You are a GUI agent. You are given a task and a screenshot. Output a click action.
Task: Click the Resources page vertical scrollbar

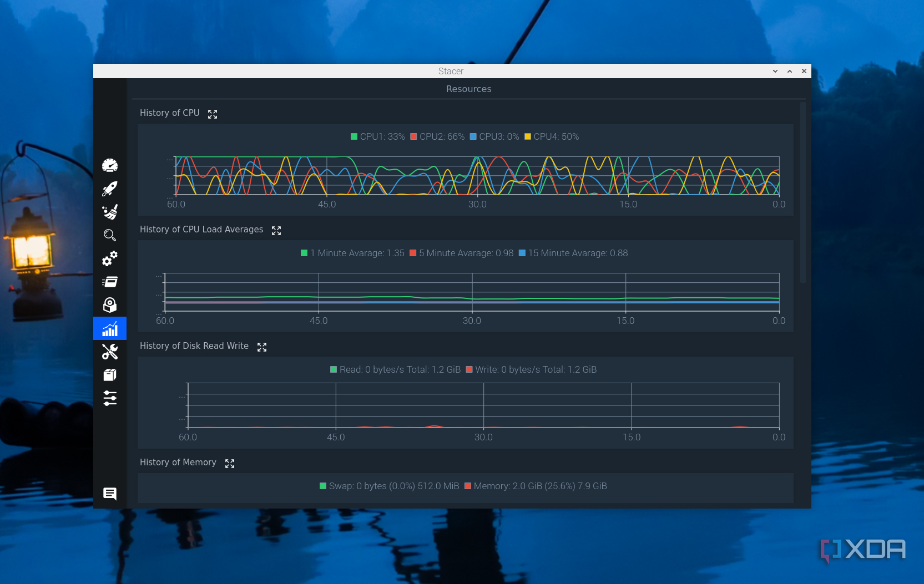[x=802, y=192]
